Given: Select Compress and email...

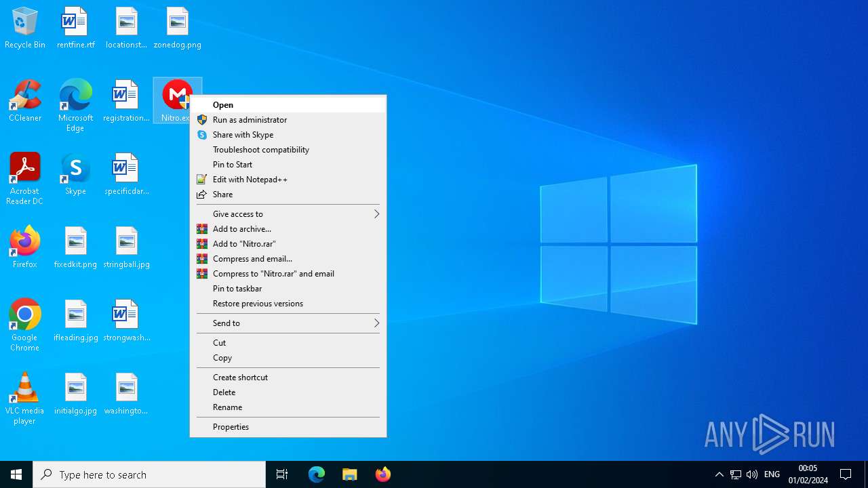Looking at the screenshot, I should click(x=288, y=259).
